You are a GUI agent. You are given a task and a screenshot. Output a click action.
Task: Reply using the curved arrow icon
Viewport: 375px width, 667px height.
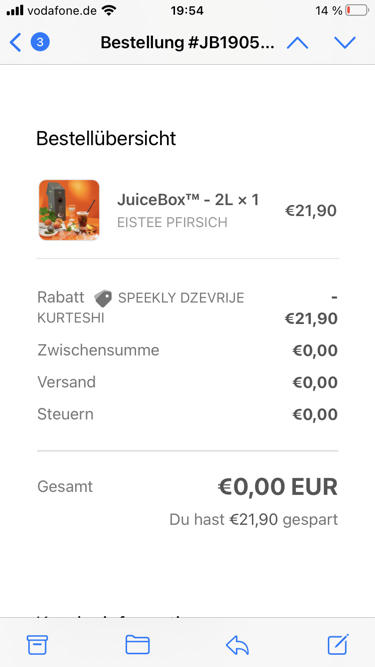(x=237, y=645)
